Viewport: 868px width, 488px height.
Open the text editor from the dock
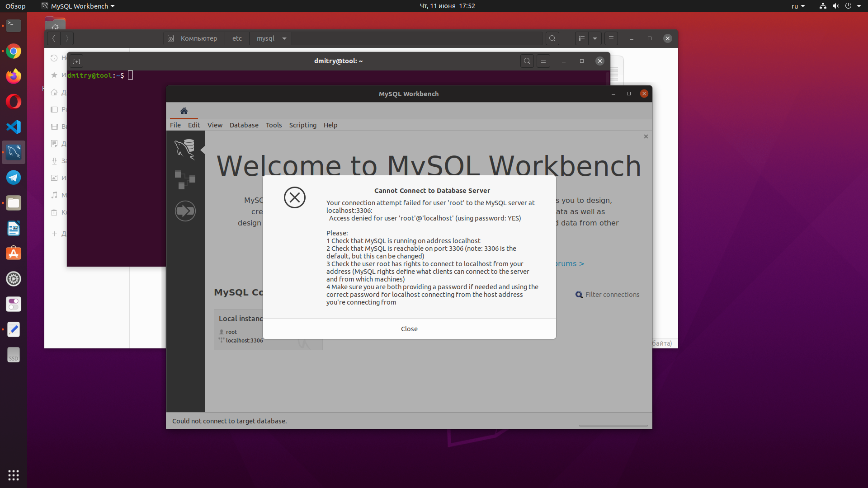tap(14, 329)
